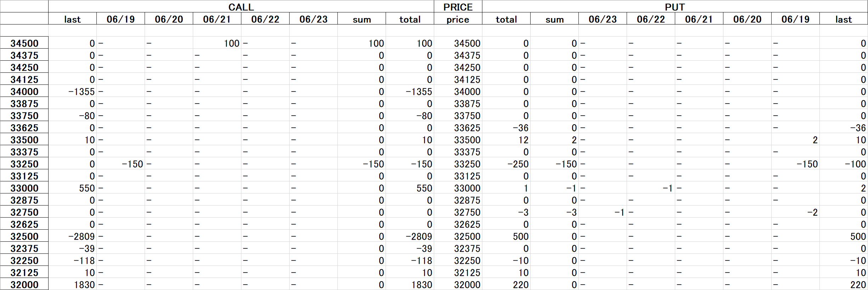Click the CALL 06/19 column header

[x=121, y=19]
